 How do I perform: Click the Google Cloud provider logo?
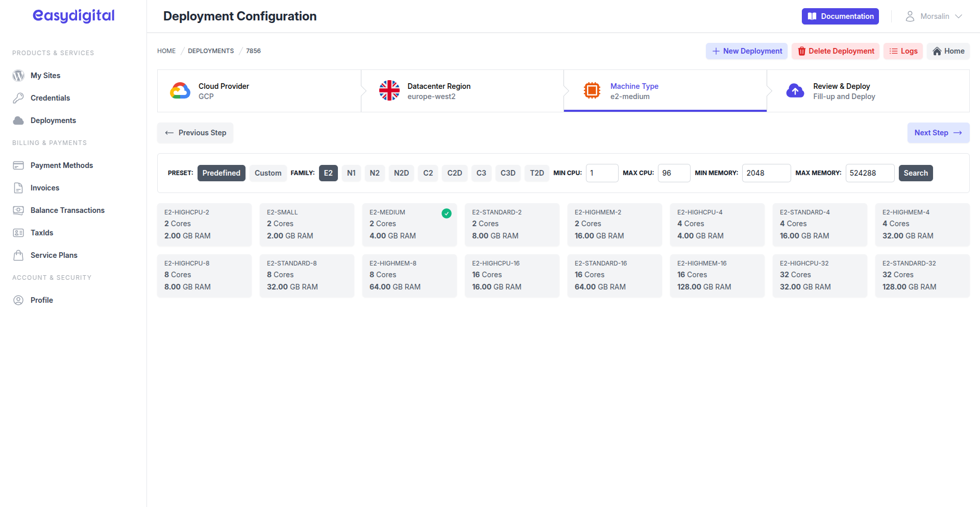180,91
